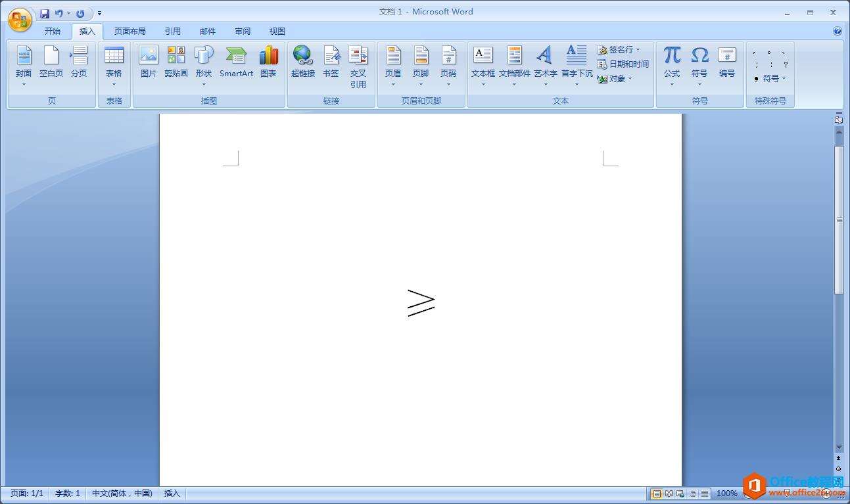Insert the 、 enumeration comma special symbol
This screenshot has width=850, height=504.
pos(784,53)
